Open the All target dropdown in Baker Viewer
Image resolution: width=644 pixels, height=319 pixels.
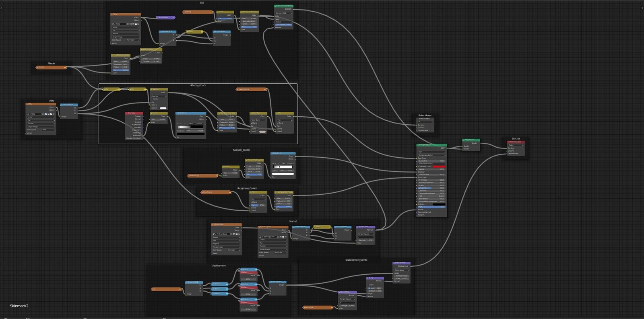coord(425,122)
